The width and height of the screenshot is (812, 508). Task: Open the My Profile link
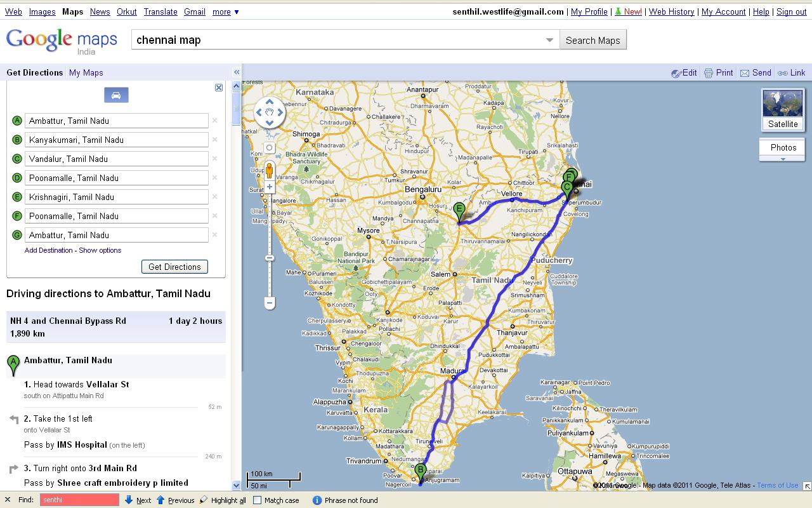pos(589,11)
